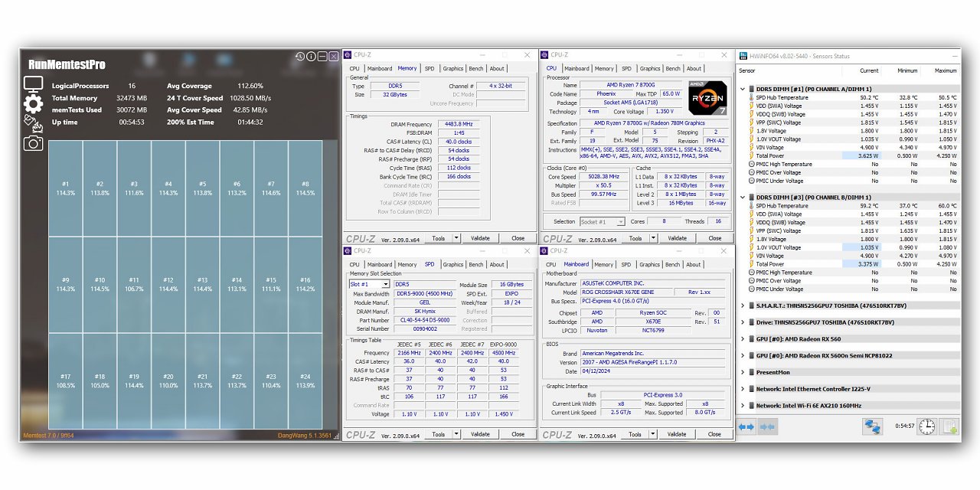Expand S.M.A.R.T. THNSN5256GPU7 TOSHIBA group

(x=743, y=305)
